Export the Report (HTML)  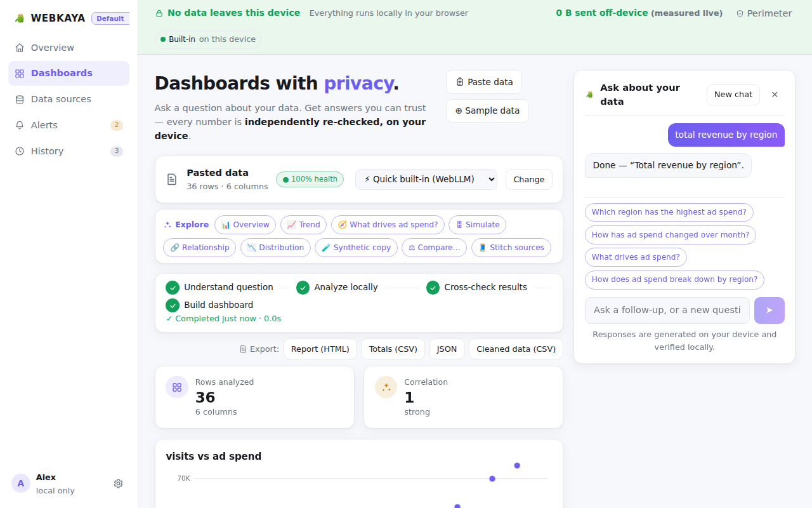point(320,349)
